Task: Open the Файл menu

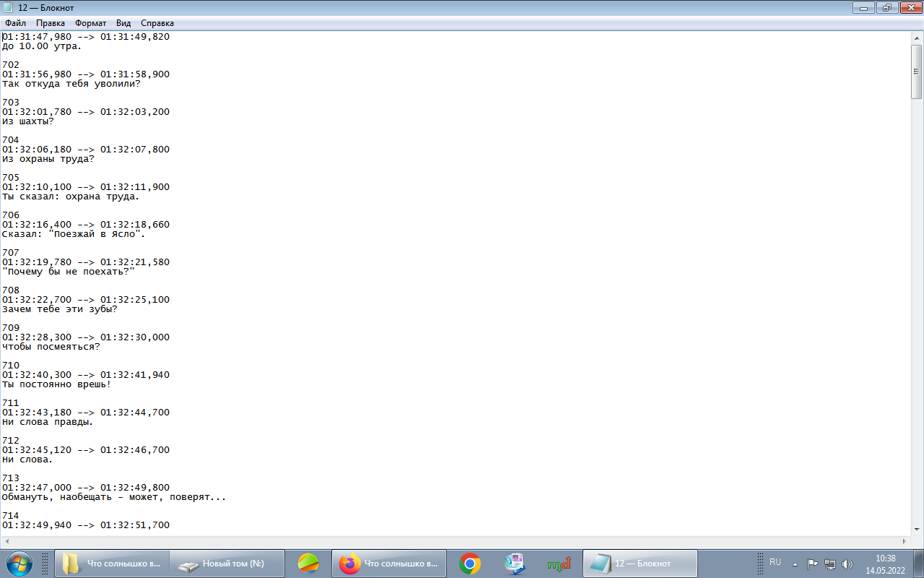Action: (x=15, y=23)
